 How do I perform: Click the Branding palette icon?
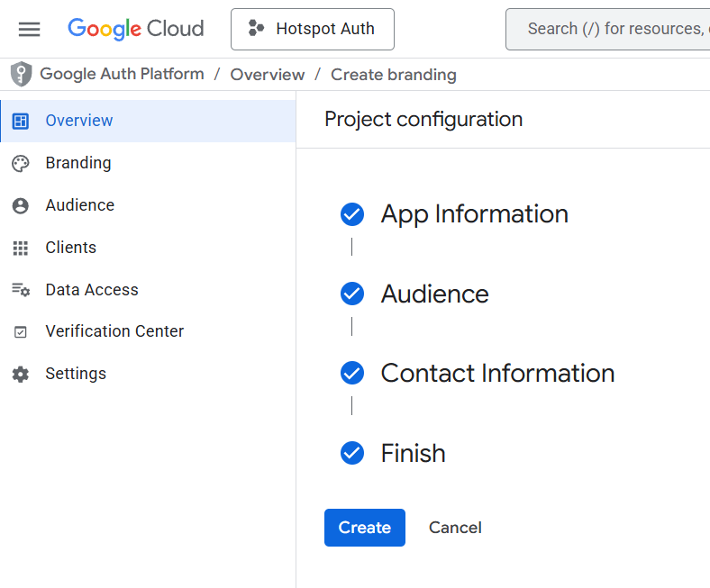coord(21,163)
